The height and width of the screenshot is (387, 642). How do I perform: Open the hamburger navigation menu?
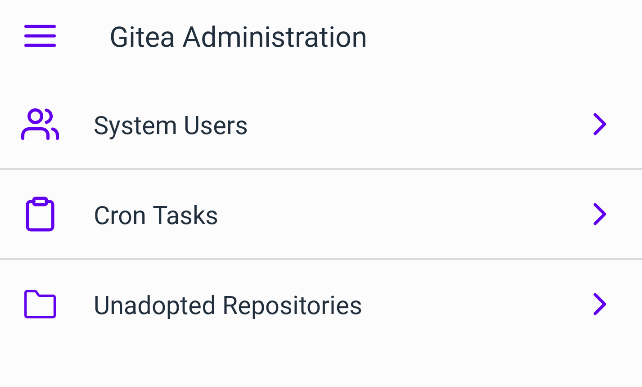(x=40, y=36)
